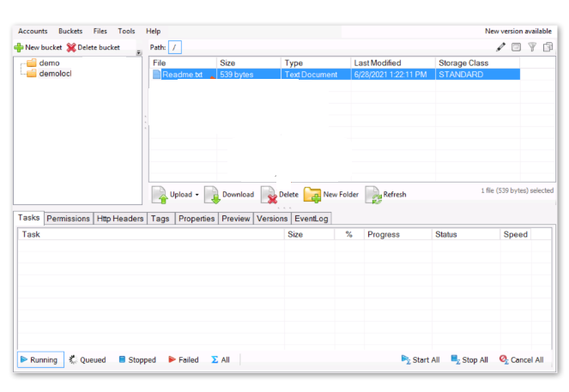Click the Delete bucket icon
This screenshot has width=569, height=392.
click(71, 47)
